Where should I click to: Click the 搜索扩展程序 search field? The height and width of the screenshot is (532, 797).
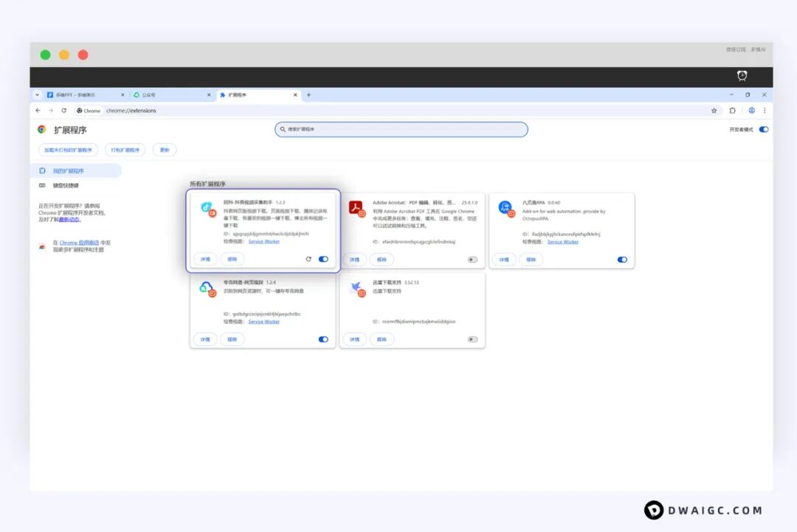[x=402, y=129]
